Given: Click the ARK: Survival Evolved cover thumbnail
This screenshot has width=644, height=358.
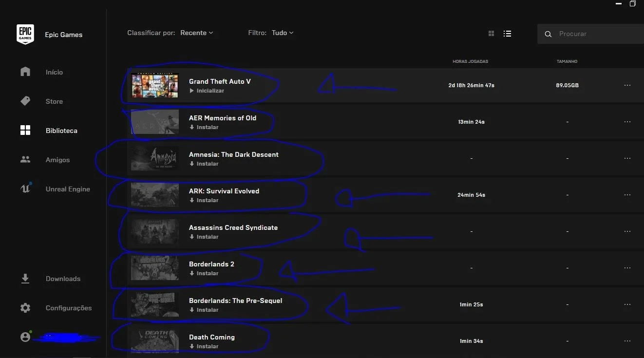Looking at the screenshot, I should pos(155,195).
